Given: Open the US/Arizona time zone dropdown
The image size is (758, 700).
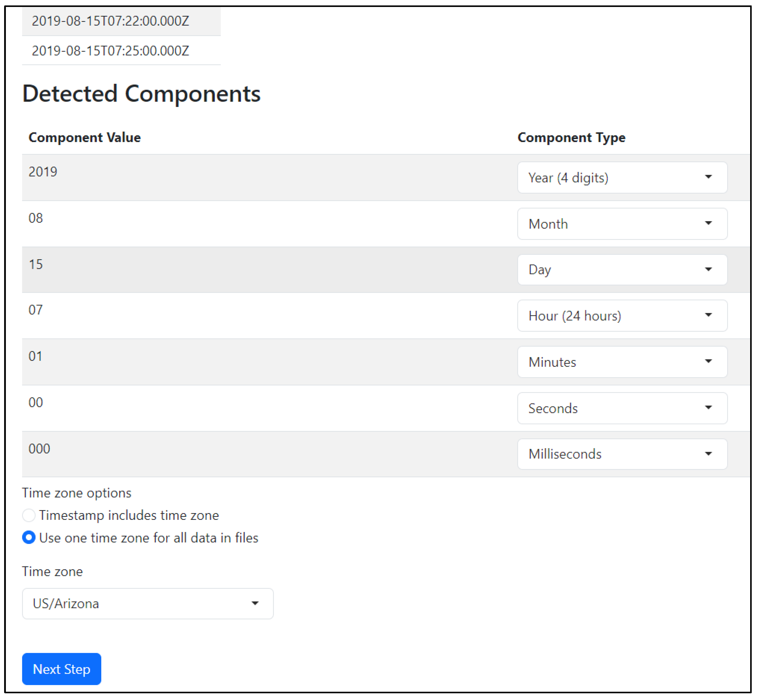Looking at the screenshot, I should click(147, 604).
